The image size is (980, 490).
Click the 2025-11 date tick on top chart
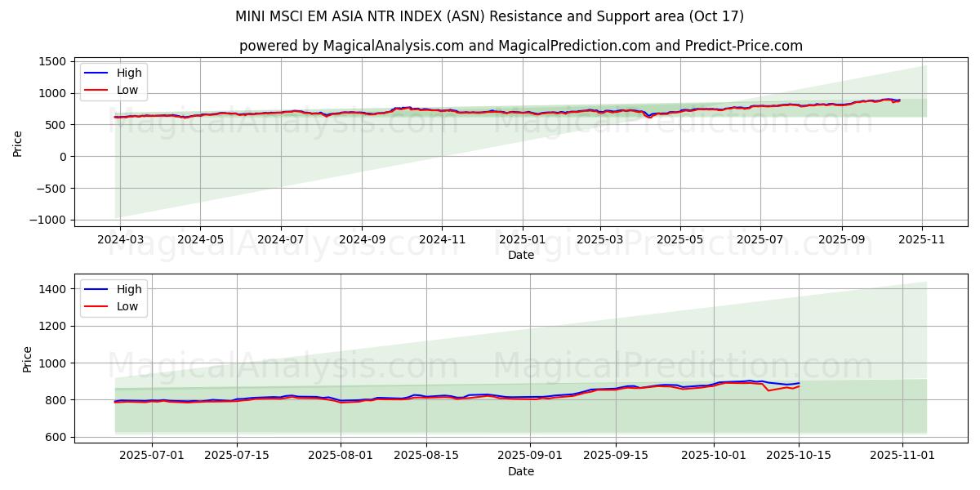(x=922, y=240)
